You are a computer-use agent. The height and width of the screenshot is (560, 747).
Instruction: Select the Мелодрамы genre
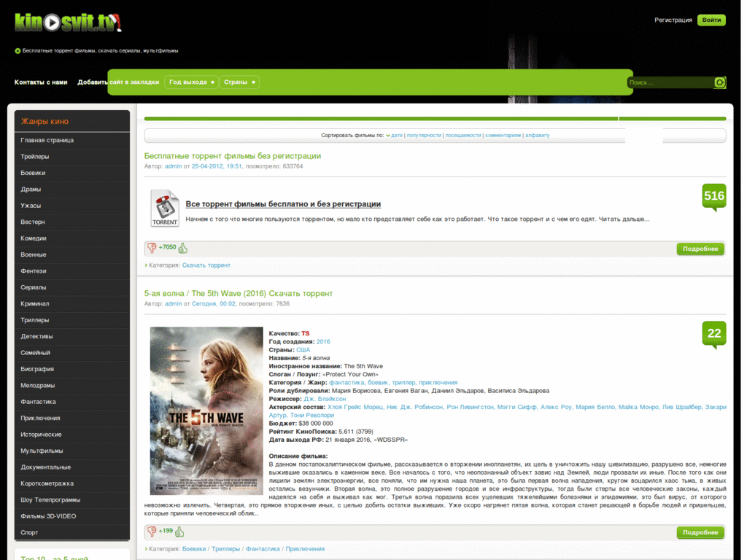72,385
